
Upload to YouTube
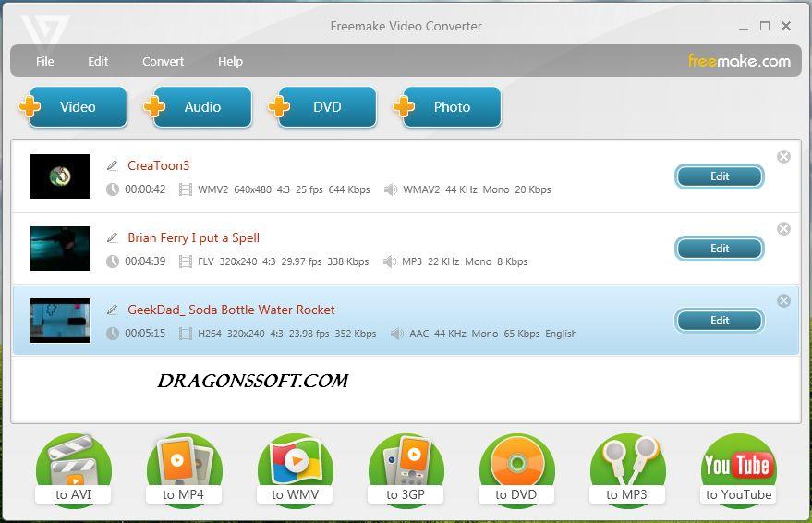point(738,470)
